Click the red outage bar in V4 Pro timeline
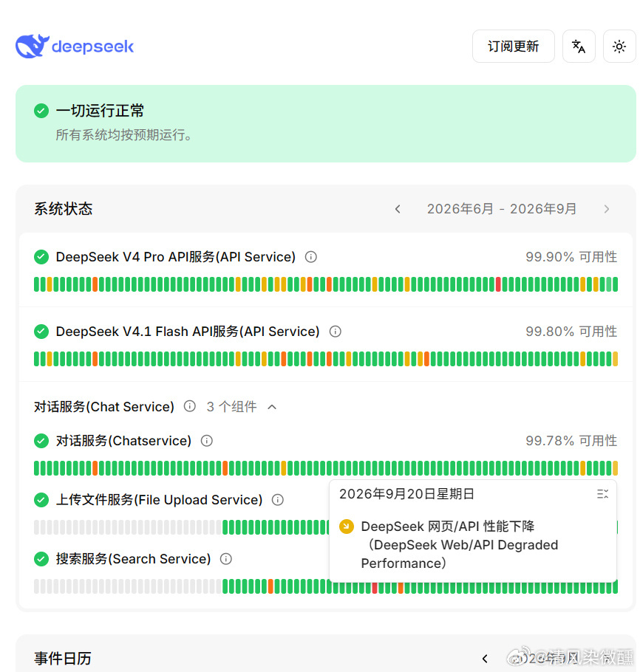 pyautogui.click(x=498, y=284)
